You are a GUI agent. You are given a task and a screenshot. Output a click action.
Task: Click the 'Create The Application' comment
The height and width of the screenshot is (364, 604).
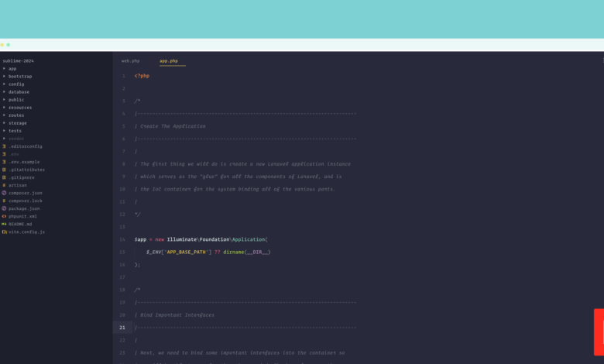[x=173, y=126]
